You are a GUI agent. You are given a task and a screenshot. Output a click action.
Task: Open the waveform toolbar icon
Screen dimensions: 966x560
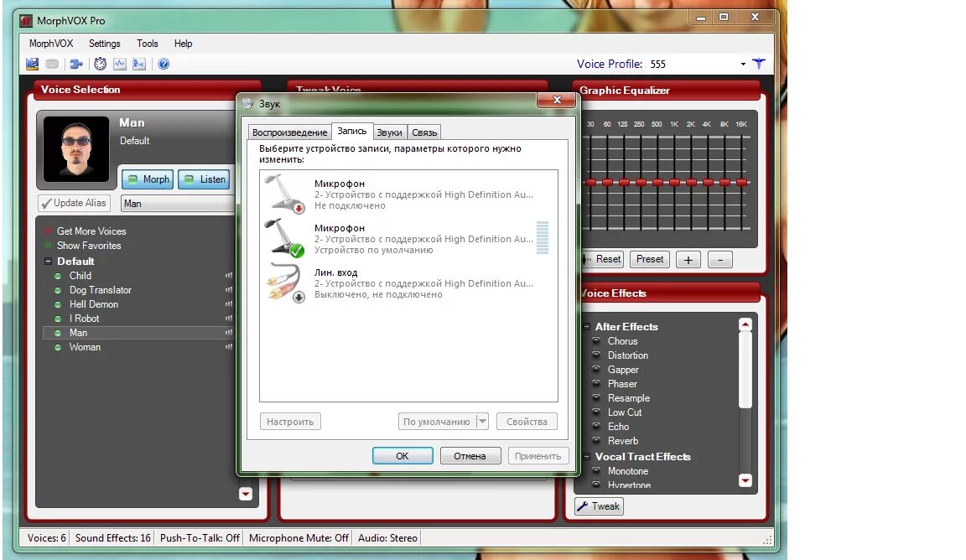[x=120, y=64]
